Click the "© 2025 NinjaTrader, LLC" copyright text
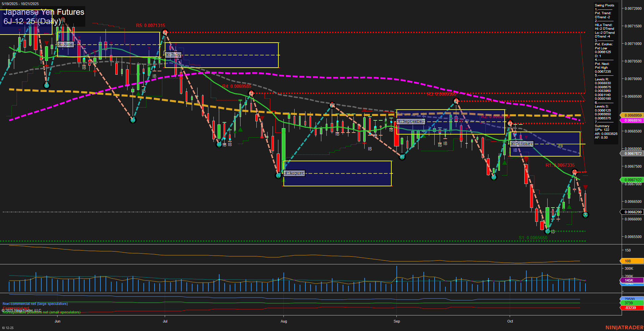 point(21,310)
